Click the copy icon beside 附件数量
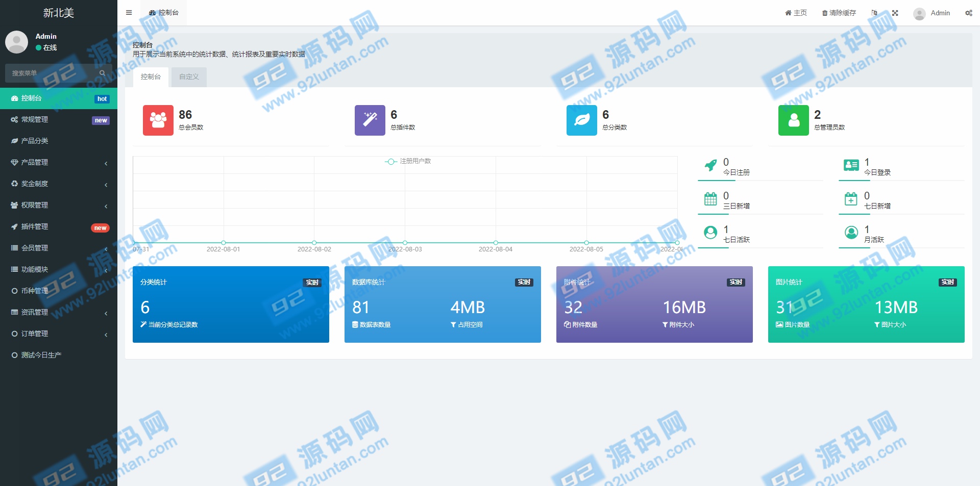The height and width of the screenshot is (486, 980). coord(567,324)
